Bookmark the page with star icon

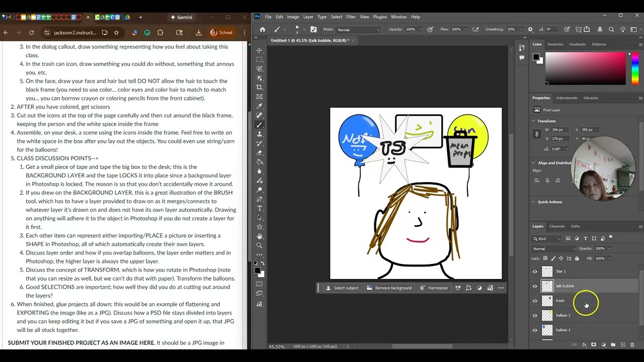tap(116, 33)
